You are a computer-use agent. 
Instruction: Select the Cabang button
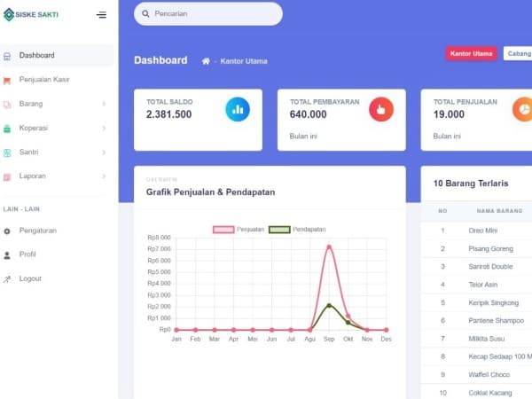click(x=518, y=53)
